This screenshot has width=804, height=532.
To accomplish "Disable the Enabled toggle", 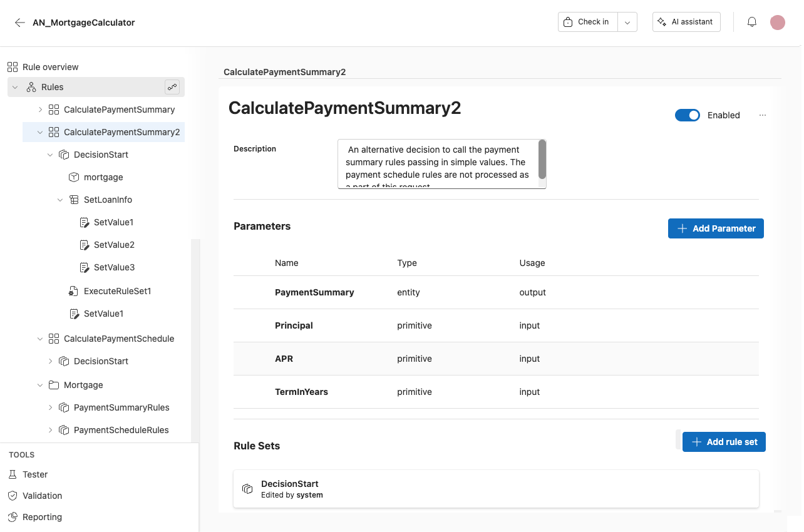I will [688, 115].
